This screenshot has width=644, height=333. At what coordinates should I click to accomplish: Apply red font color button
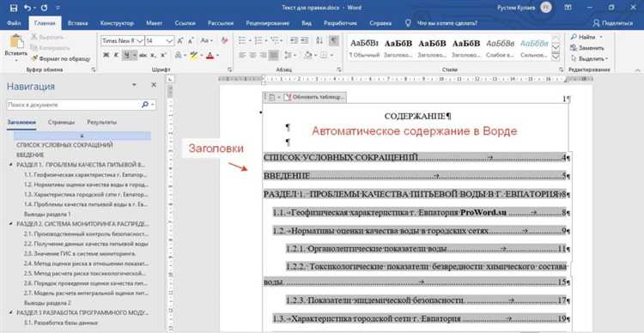tap(210, 55)
